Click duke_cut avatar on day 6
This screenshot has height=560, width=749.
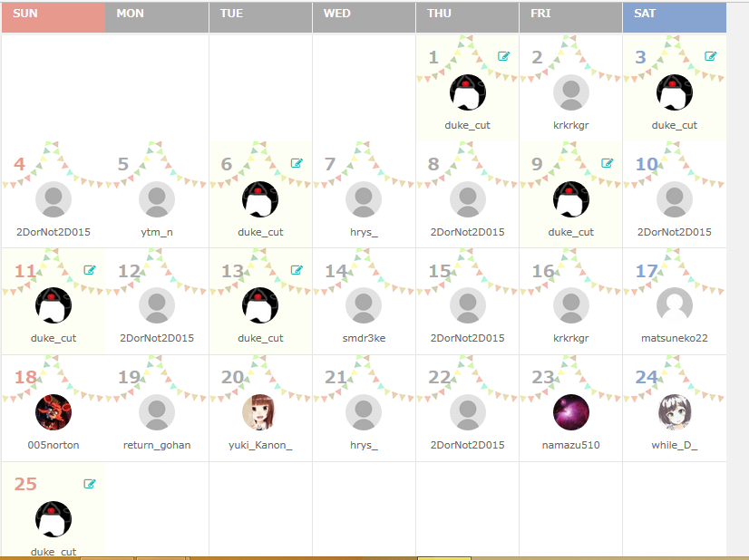point(260,199)
